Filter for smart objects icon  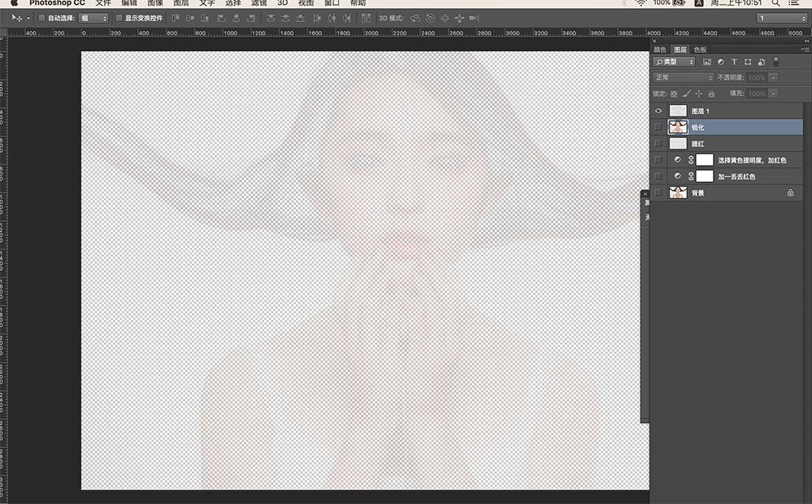(762, 62)
